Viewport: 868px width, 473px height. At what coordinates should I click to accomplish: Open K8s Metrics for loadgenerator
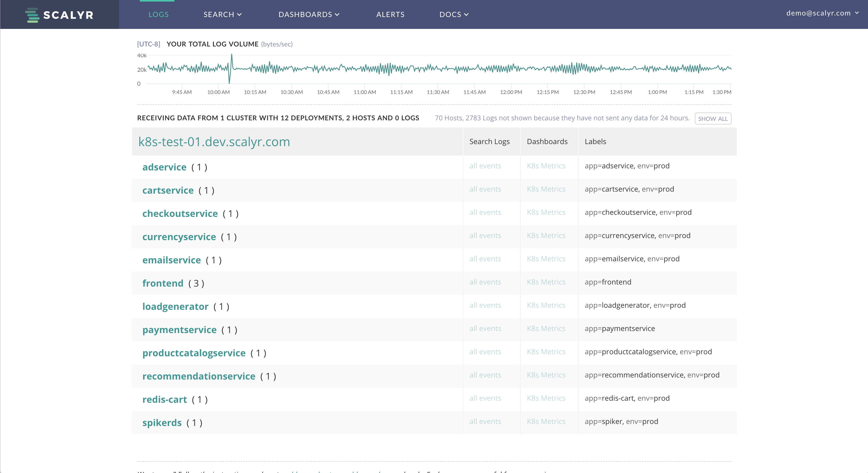pyautogui.click(x=546, y=305)
